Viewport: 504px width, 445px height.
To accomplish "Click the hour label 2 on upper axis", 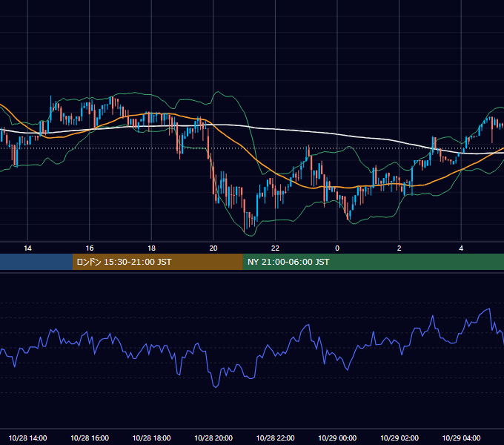I will 399,248.
